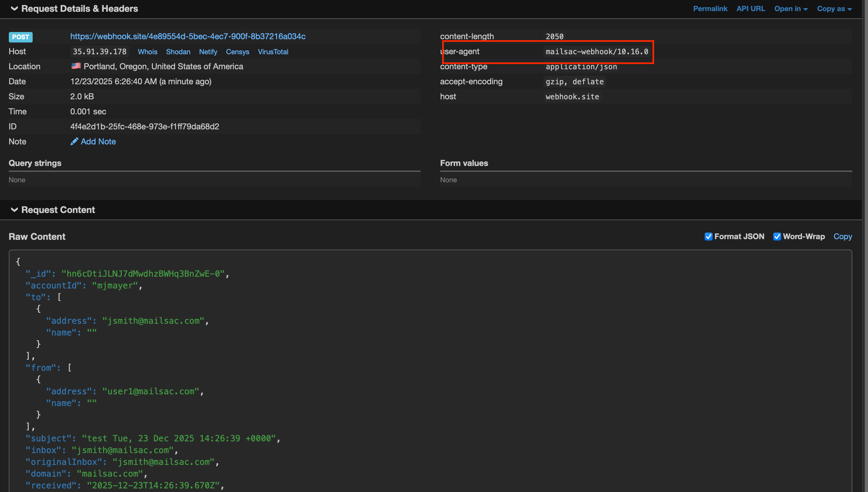Look up host IP on Whois

click(x=147, y=52)
